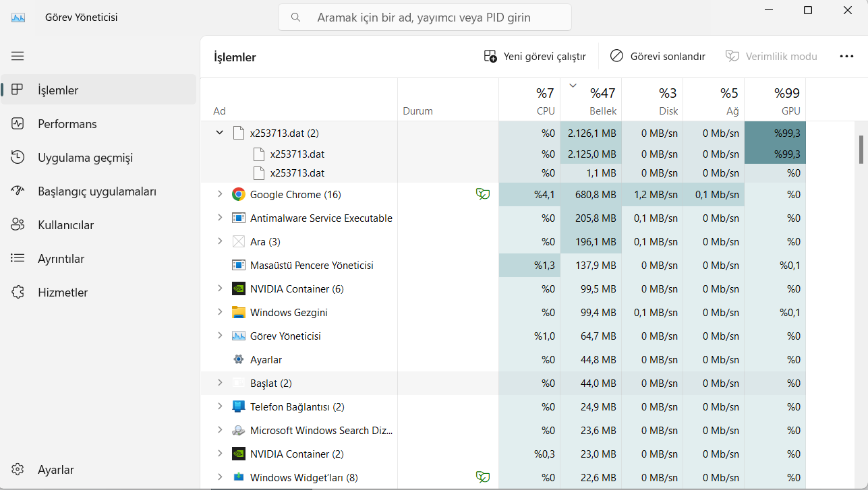Image resolution: width=868 pixels, height=490 pixels.
Task: Open the hamburger navigation menu
Action: 18,56
